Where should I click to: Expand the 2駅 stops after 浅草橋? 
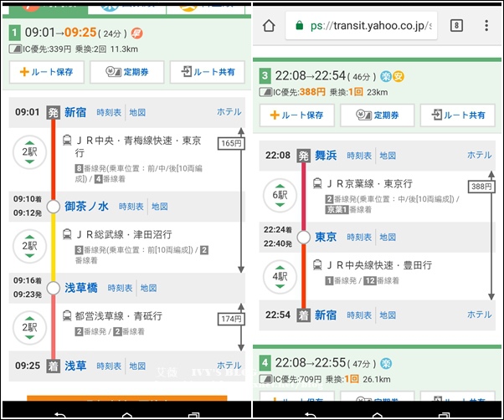tap(29, 328)
